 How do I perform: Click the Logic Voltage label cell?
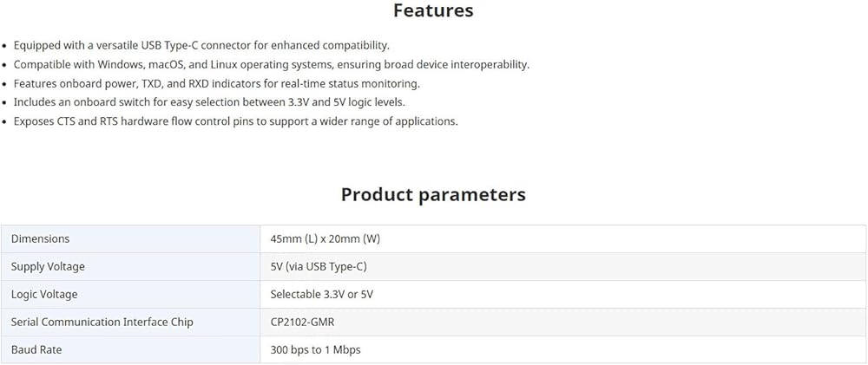coord(131,294)
